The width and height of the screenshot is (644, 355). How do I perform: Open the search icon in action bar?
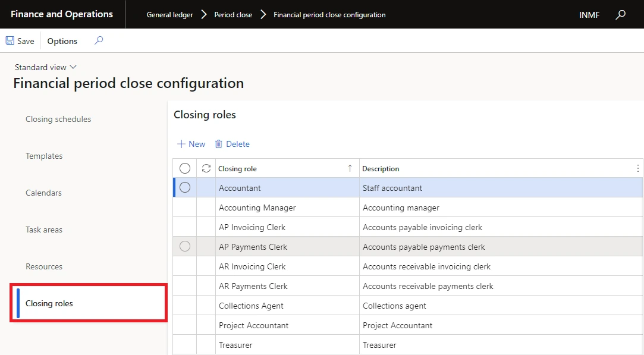tap(99, 40)
